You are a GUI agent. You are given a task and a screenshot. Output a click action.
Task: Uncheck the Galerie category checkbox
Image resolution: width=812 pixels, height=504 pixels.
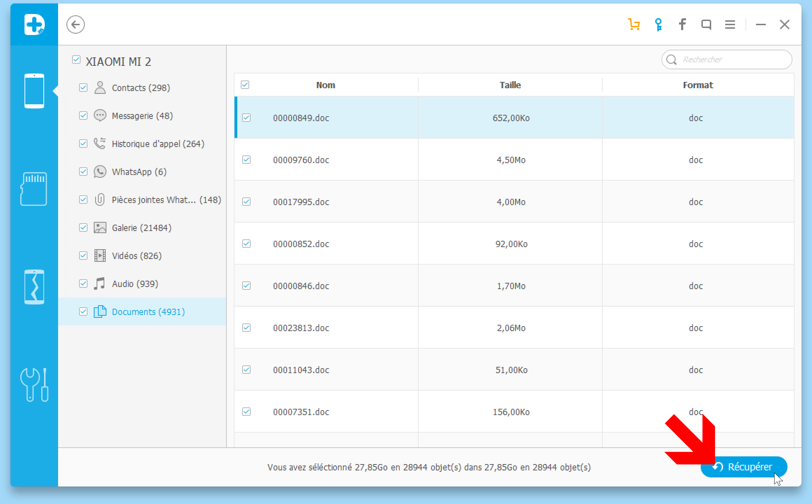click(x=83, y=227)
